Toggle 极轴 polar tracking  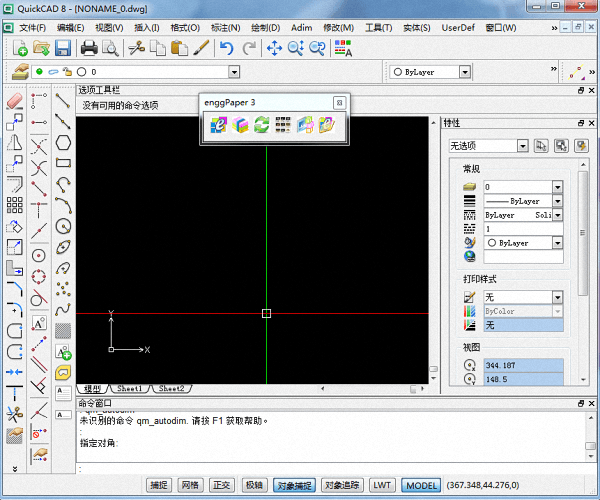coord(254,485)
